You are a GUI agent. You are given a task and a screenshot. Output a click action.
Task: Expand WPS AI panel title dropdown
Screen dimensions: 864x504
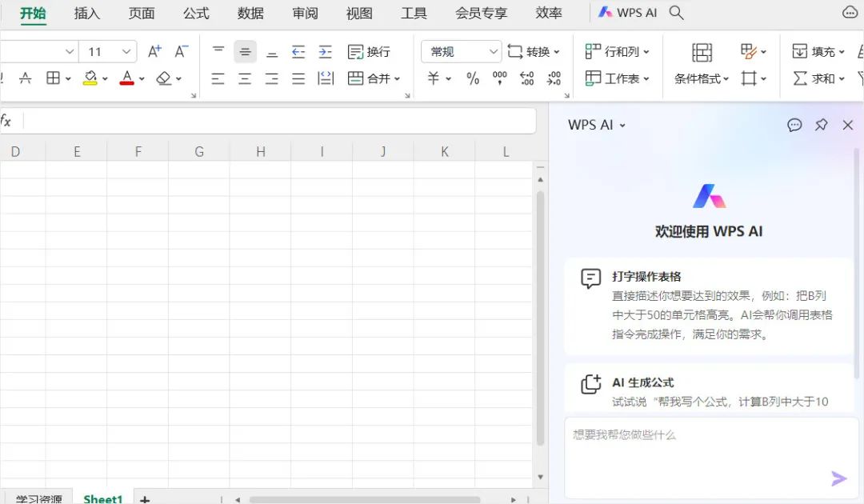click(x=622, y=126)
